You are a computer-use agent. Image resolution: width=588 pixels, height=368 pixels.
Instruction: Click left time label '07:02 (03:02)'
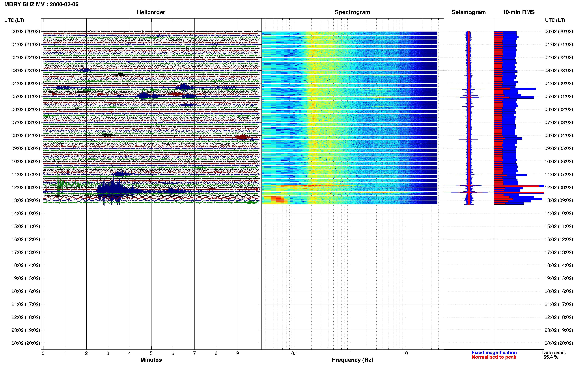click(26, 122)
